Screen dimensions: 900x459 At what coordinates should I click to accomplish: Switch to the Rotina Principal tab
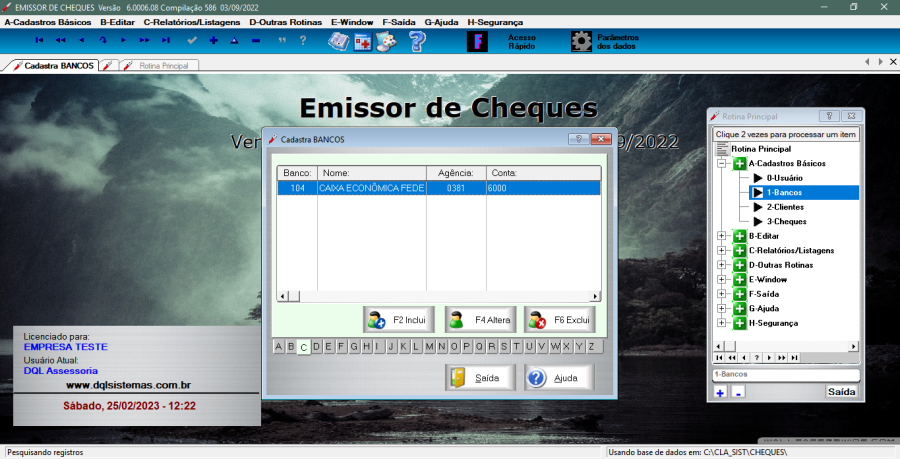tap(159, 65)
